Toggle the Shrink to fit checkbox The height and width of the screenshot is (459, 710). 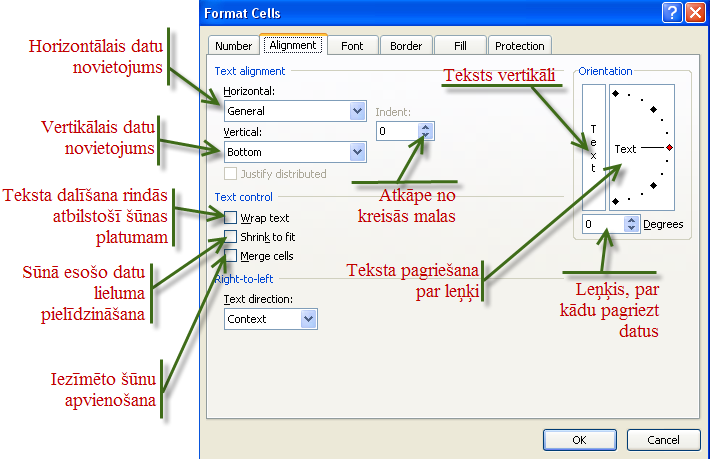(x=231, y=237)
